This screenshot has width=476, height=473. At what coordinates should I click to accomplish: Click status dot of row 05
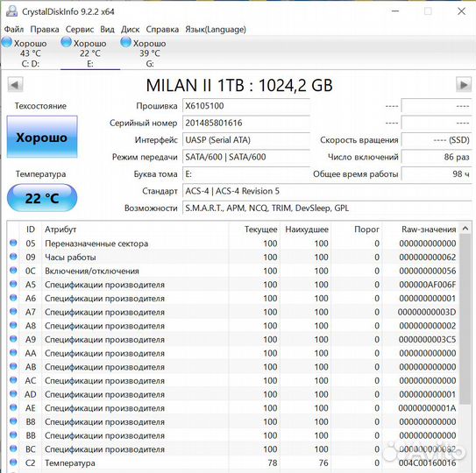[13, 243]
